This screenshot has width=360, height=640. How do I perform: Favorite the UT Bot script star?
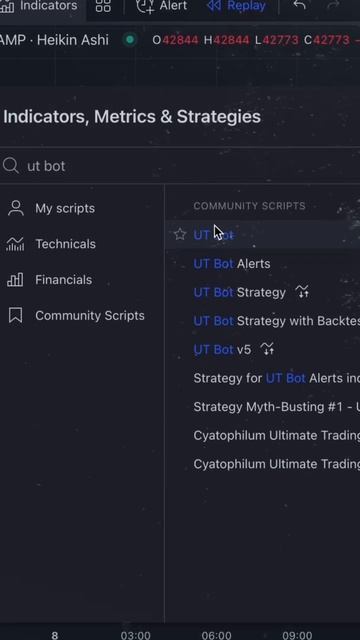point(180,234)
